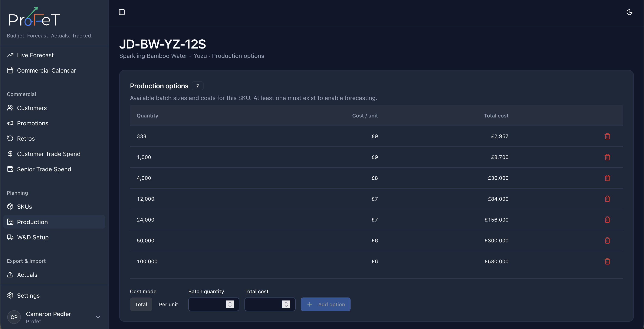Expand the Cameron Pedler user menu chevron
The image size is (644, 329).
(98, 317)
